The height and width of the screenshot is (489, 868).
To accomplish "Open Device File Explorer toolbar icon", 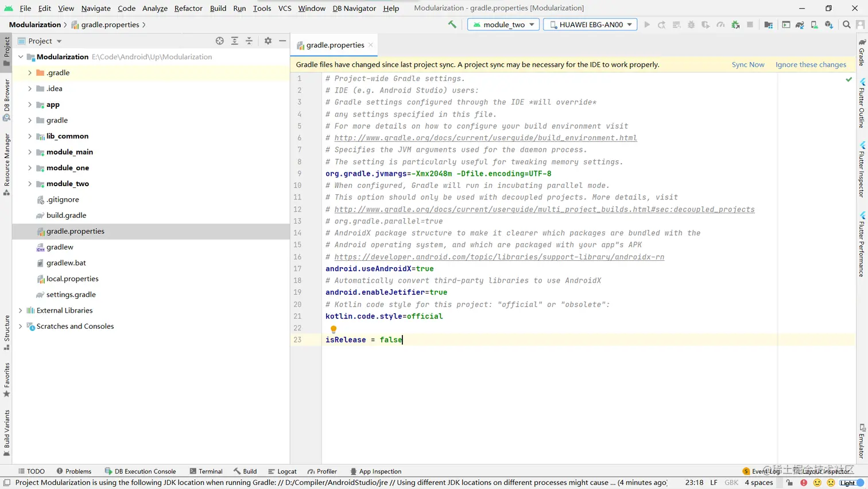I will coord(768,25).
